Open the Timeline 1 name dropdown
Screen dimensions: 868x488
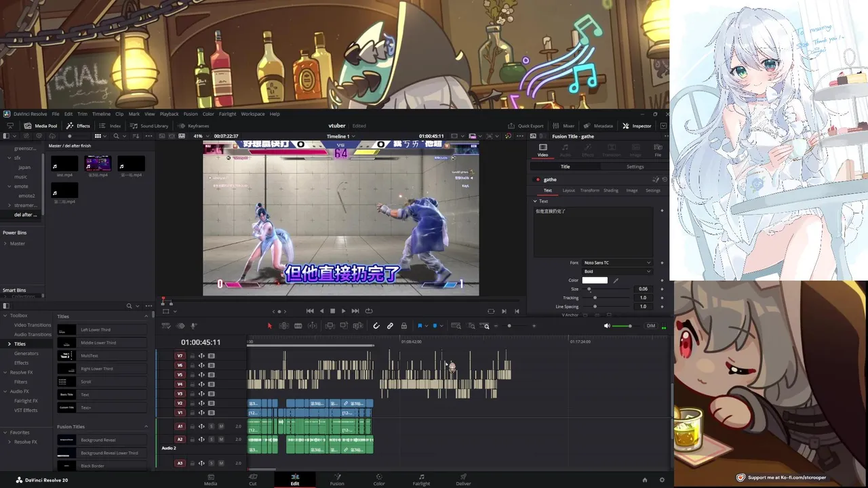[x=341, y=136]
